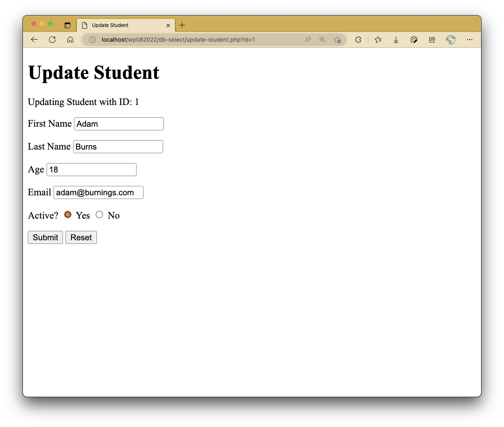Focus the Last Name field
Screen dimensions: 504x427
(118, 147)
